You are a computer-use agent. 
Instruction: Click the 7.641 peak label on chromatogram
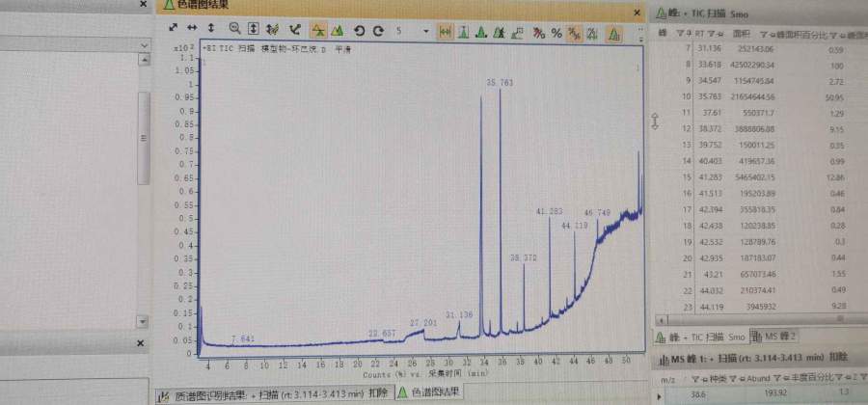(243, 338)
